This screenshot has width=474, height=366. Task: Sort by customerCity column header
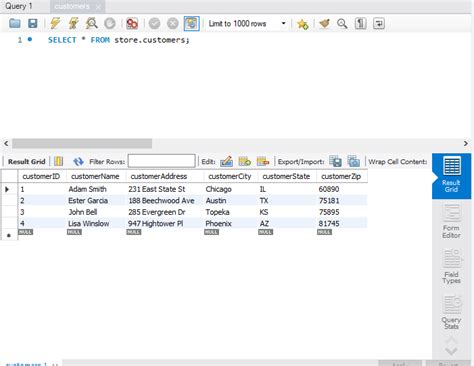(x=230, y=176)
